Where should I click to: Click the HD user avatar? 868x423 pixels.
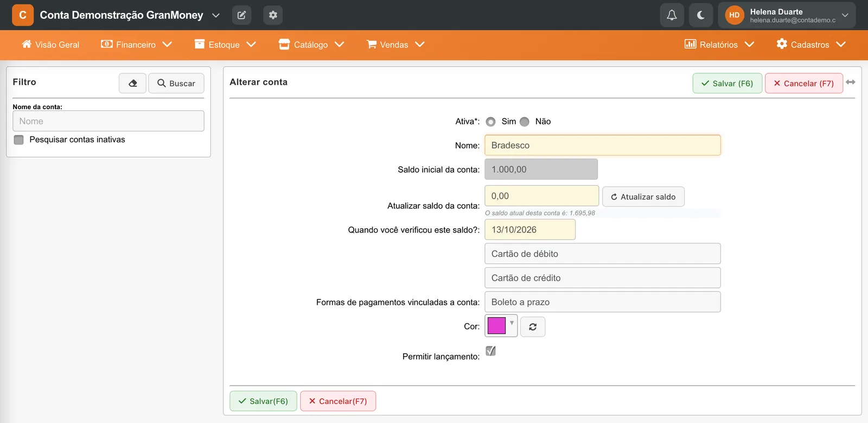click(734, 15)
